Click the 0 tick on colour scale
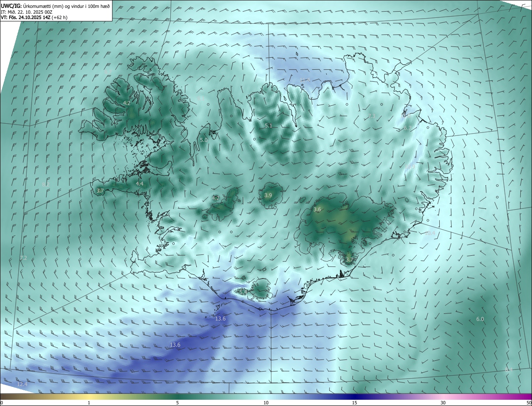The width and height of the screenshot is (532, 406). (x=2, y=403)
